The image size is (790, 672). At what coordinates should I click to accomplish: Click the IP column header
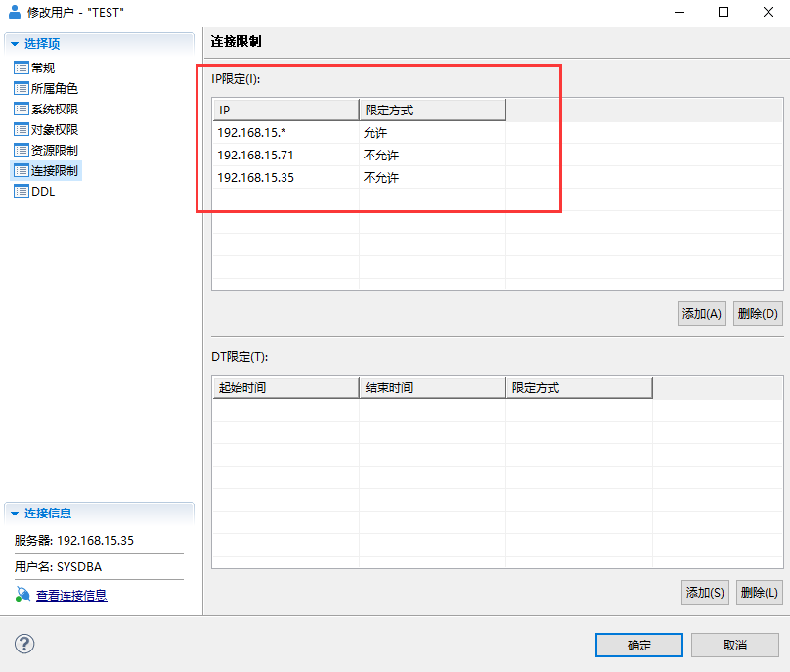[x=285, y=110]
